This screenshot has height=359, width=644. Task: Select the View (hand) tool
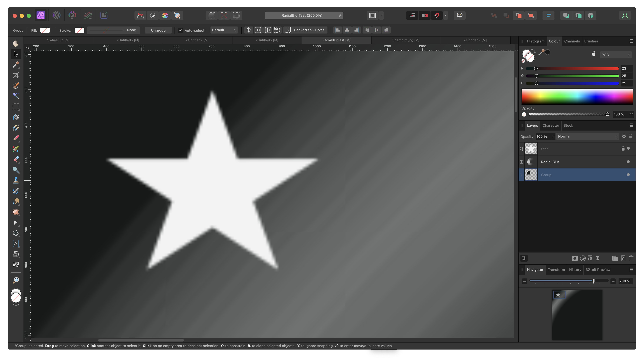coord(16,43)
